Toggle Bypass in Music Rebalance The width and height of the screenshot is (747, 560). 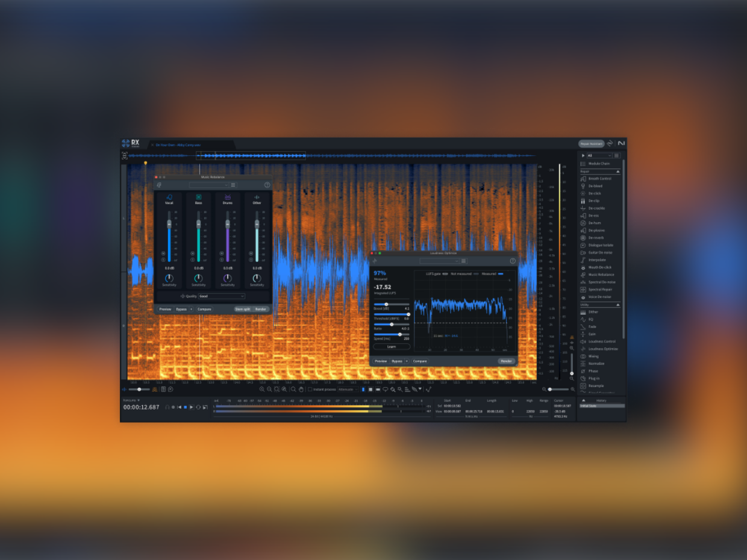(x=181, y=309)
